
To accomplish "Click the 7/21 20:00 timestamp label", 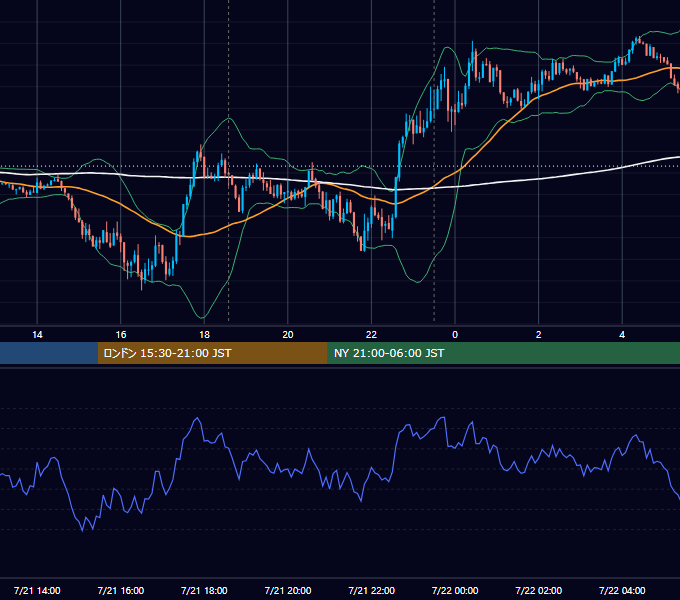I will [x=288, y=590].
